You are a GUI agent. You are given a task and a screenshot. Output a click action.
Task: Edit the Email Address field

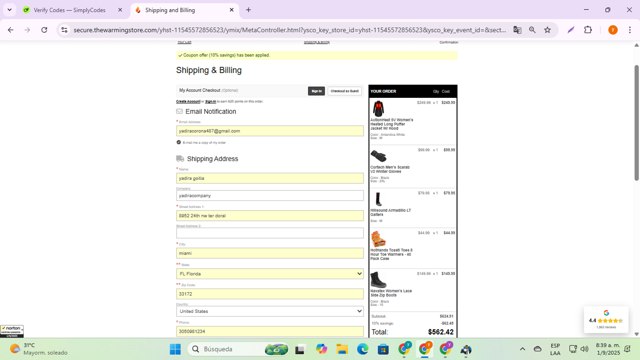click(270, 131)
